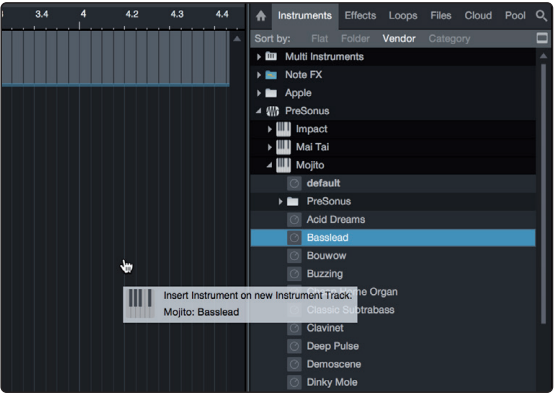556x397 pixels.
Task: Select the Impact instrument row
Action: 393,129
